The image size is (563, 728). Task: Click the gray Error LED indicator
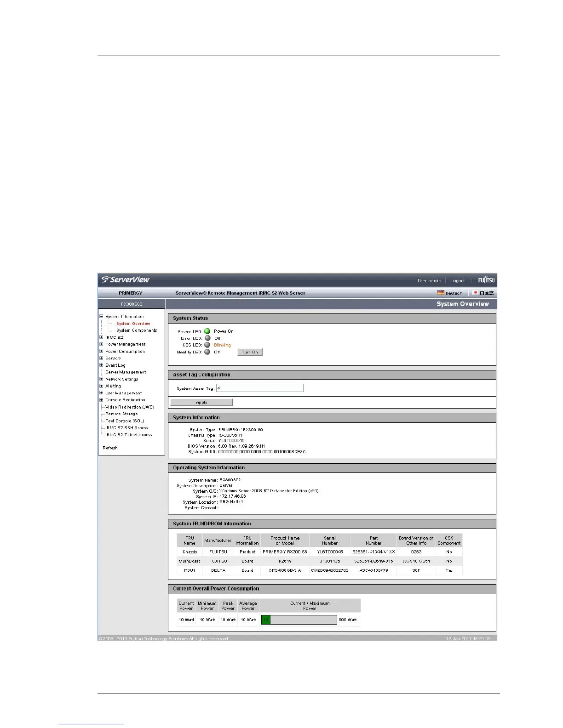[x=207, y=338]
